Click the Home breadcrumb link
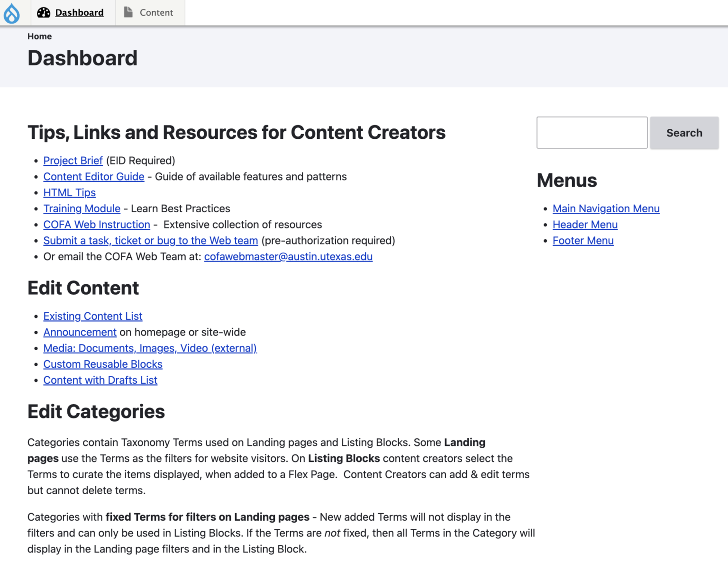 pos(39,36)
